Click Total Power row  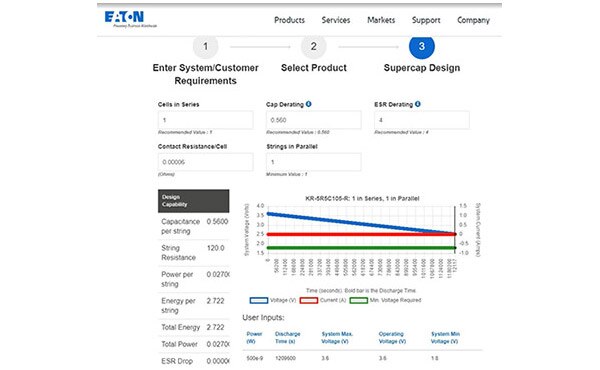(x=194, y=344)
